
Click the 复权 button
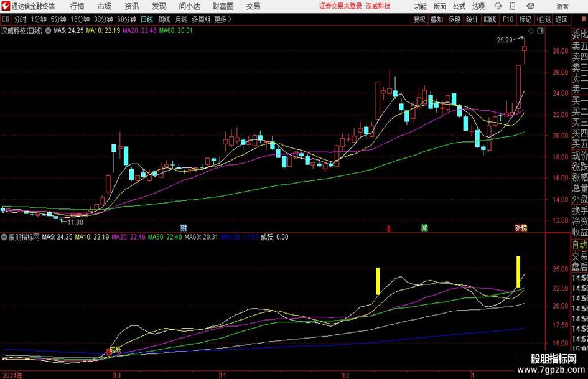click(x=419, y=19)
